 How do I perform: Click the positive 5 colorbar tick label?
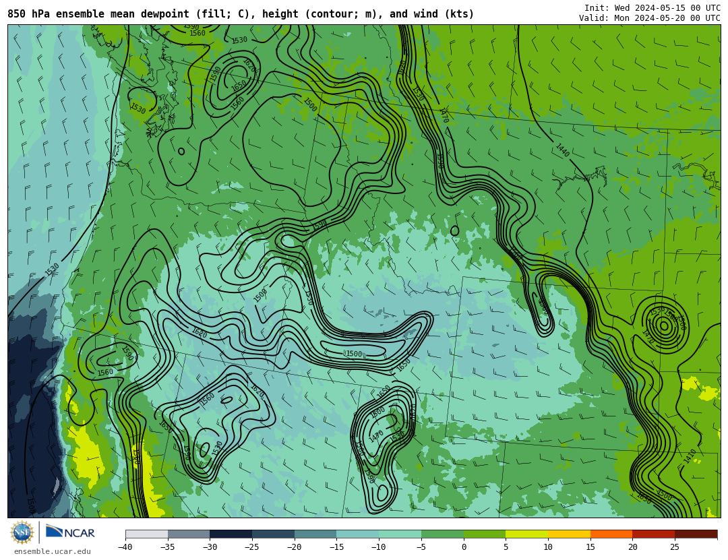pyautogui.click(x=506, y=547)
